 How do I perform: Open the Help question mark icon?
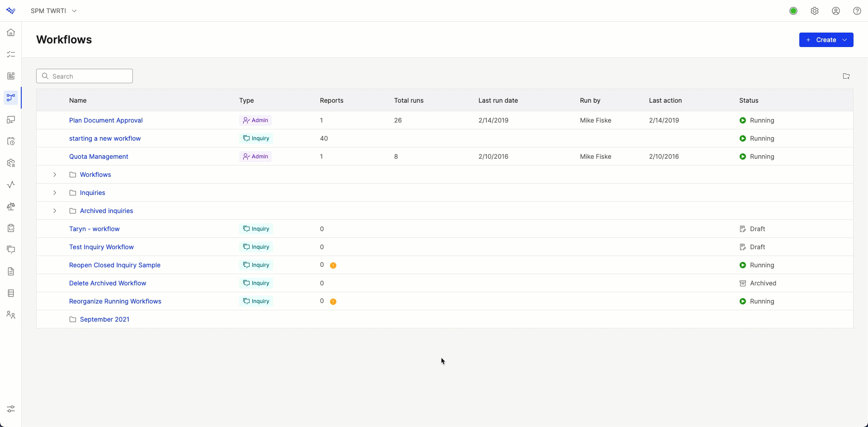tap(857, 11)
